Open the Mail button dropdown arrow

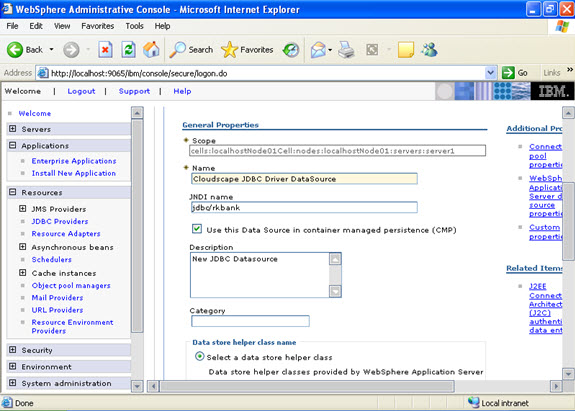(330, 50)
